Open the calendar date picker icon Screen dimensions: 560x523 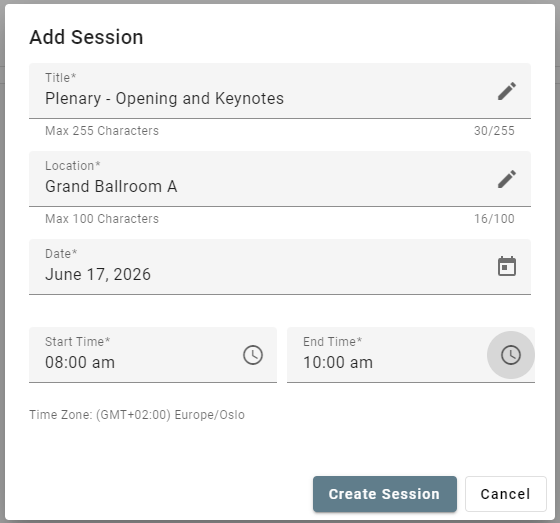click(x=507, y=267)
